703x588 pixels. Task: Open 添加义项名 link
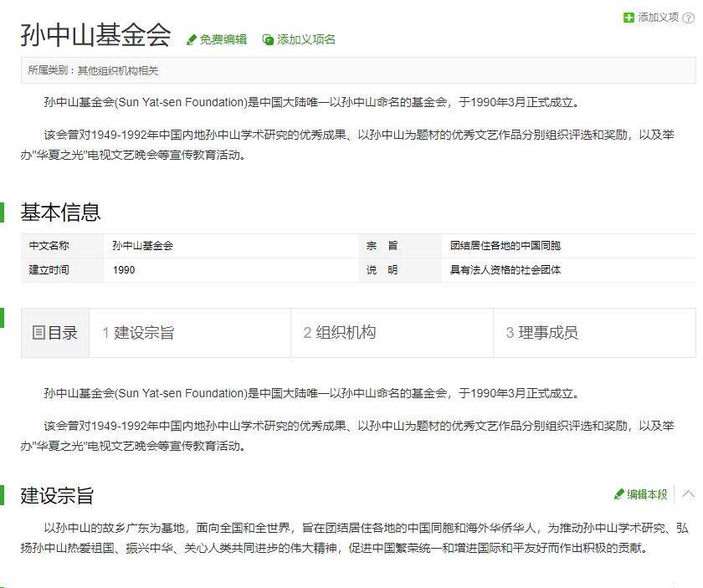305,39
